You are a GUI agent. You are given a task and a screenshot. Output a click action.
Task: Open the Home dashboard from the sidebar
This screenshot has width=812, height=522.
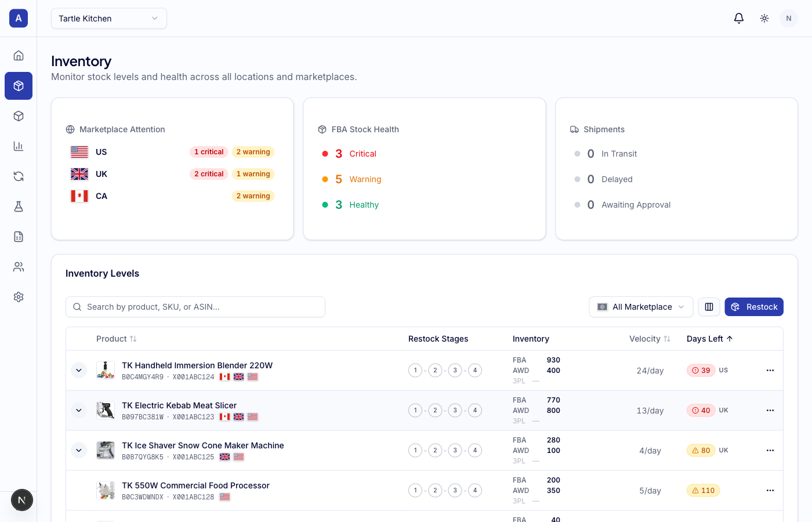tap(18, 55)
